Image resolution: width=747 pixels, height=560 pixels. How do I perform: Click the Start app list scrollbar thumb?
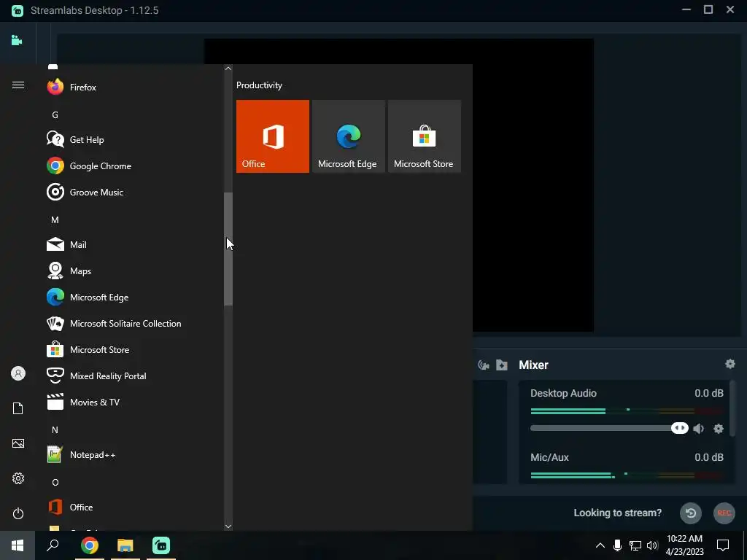click(228, 249)
